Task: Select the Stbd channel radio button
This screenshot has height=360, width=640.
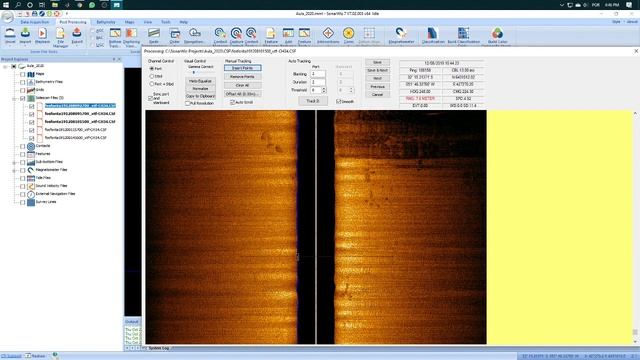Action: (x=152, y=76)
